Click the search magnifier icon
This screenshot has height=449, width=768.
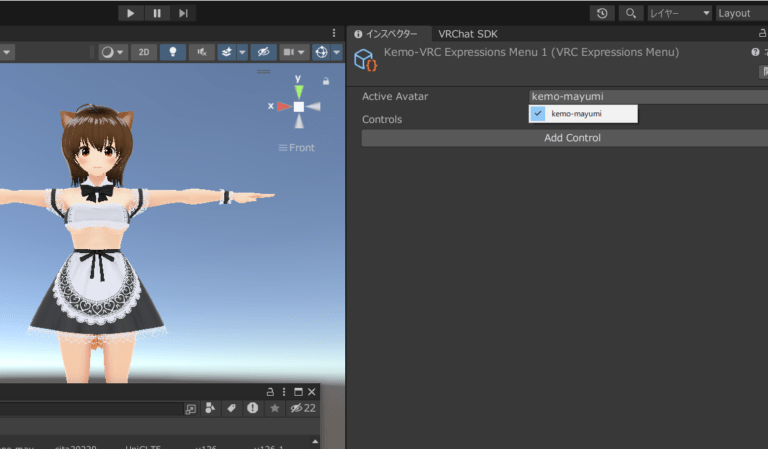point(630,13)
